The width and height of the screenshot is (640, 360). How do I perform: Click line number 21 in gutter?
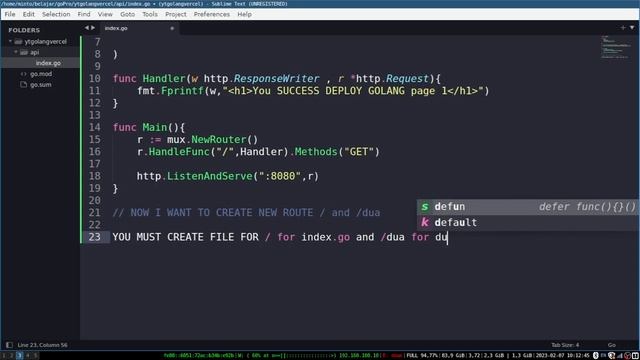[95, 213]
